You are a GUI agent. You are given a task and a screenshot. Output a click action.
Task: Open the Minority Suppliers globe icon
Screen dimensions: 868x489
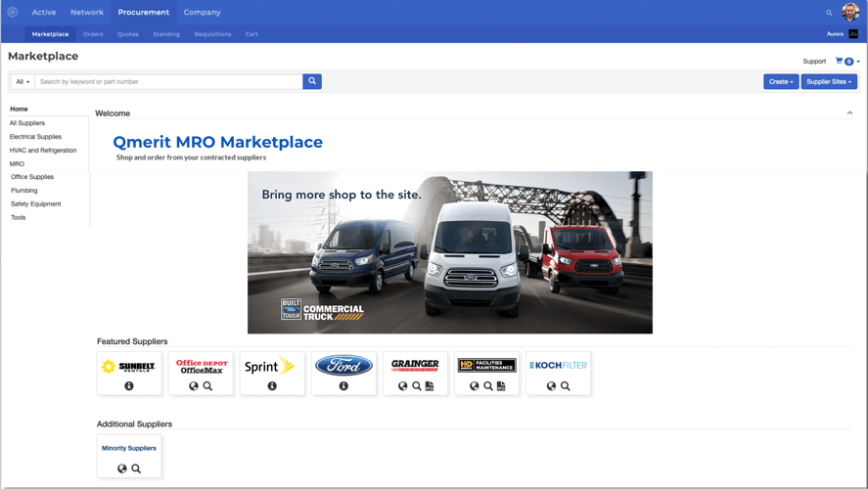(121, 468)
